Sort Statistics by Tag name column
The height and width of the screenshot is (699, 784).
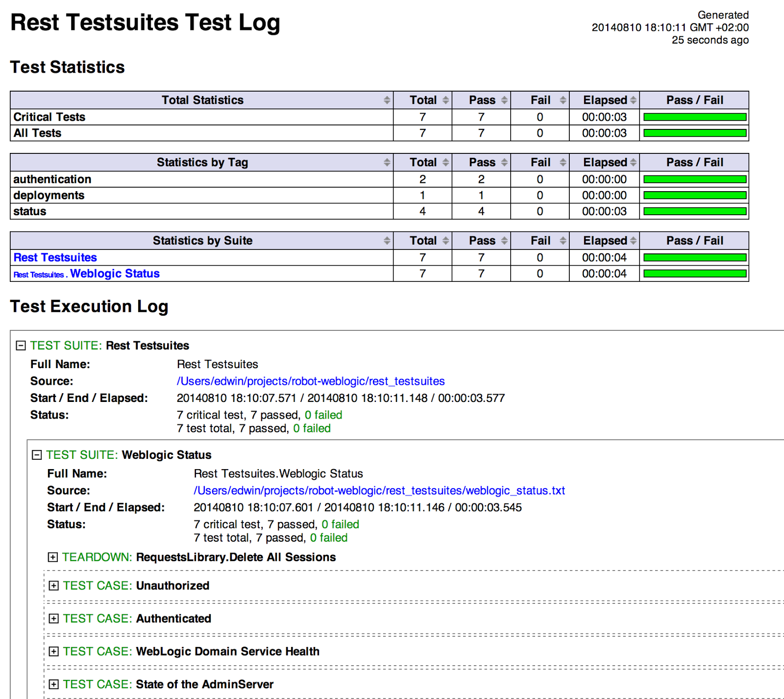point(202,162)
